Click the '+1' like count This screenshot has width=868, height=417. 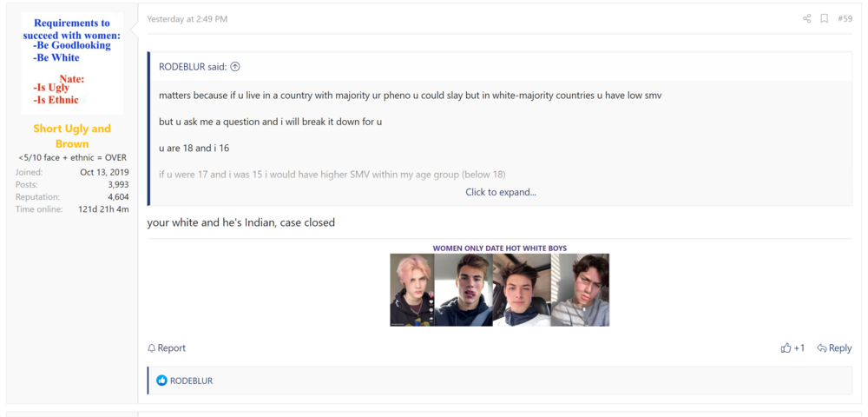coord(799,347)
